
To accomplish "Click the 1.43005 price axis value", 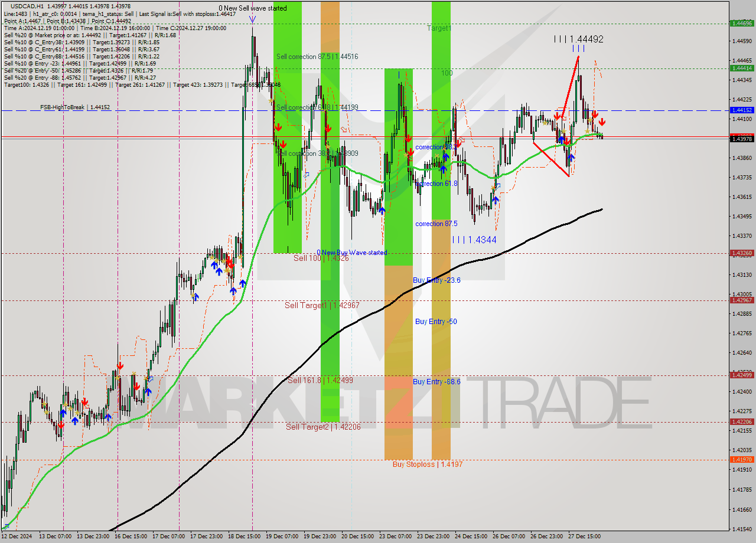I will (x=742, y=294).
